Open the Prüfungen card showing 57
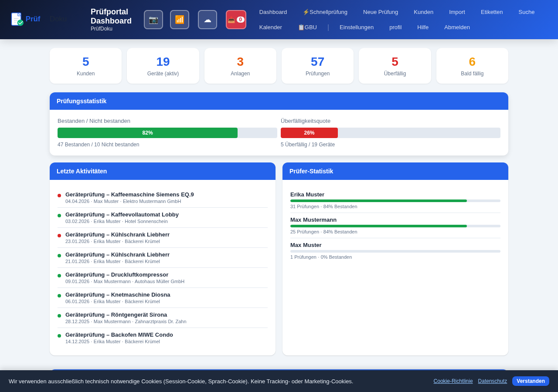 point(317,66)
